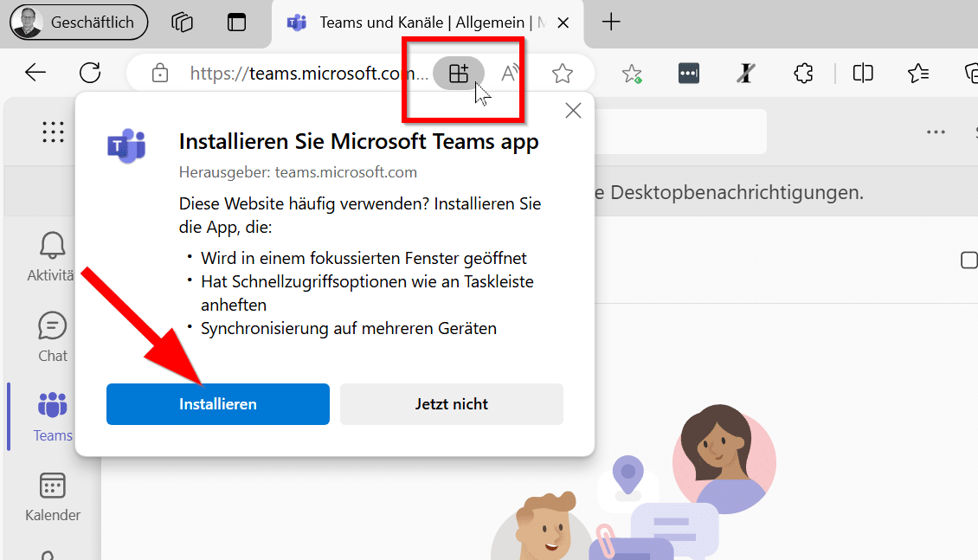The image size is (978, 560).
Task: Go back using the back arrow
Action: 35,73
